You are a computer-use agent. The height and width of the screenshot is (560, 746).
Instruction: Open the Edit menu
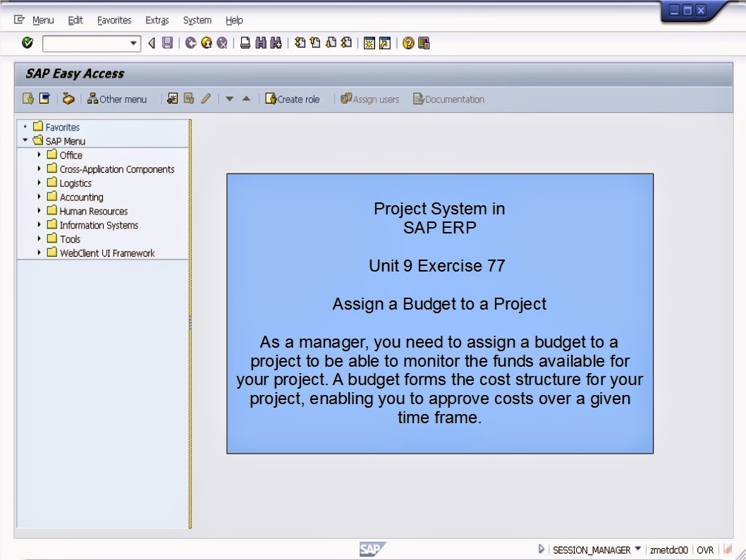click(x=75, y=20)
